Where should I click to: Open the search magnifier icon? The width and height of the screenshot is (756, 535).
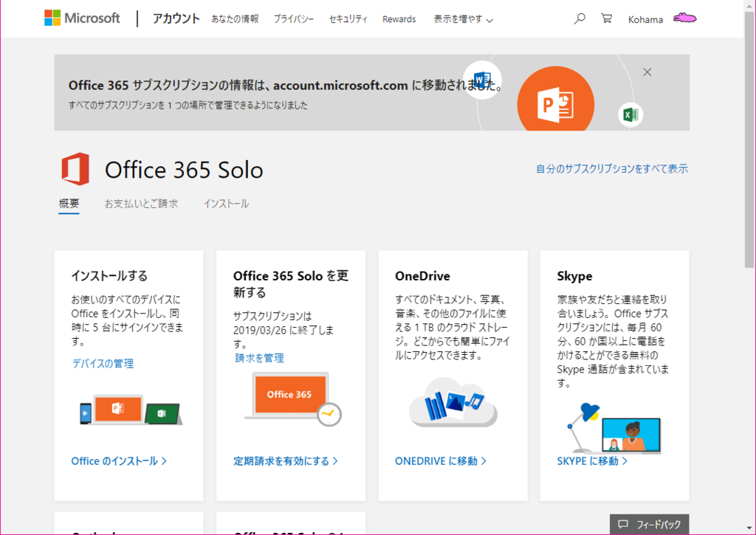click(580, 18)
